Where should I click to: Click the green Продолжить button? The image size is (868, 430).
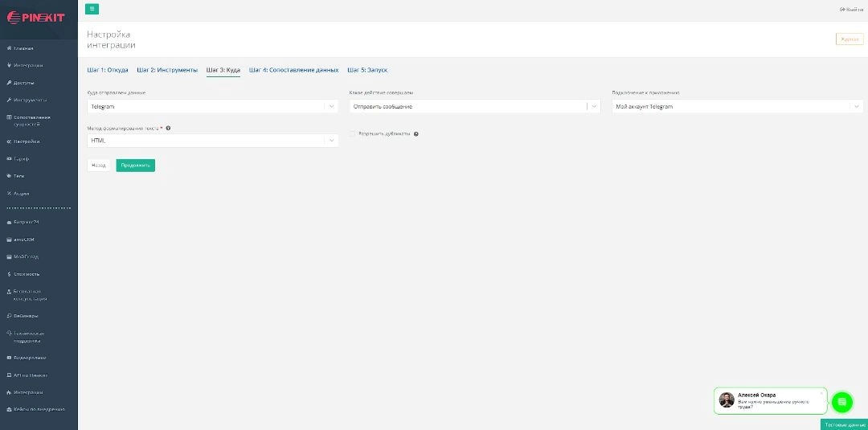135,165
